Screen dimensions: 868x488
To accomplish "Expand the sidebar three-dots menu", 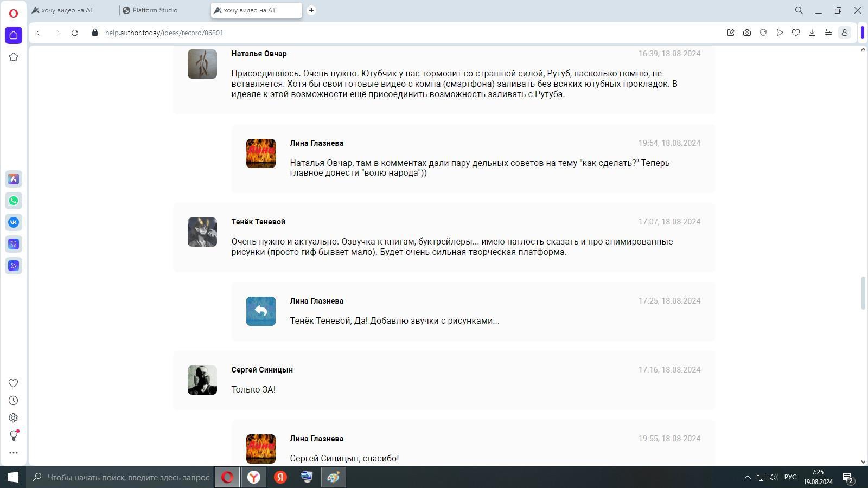I will click(14, 453).
